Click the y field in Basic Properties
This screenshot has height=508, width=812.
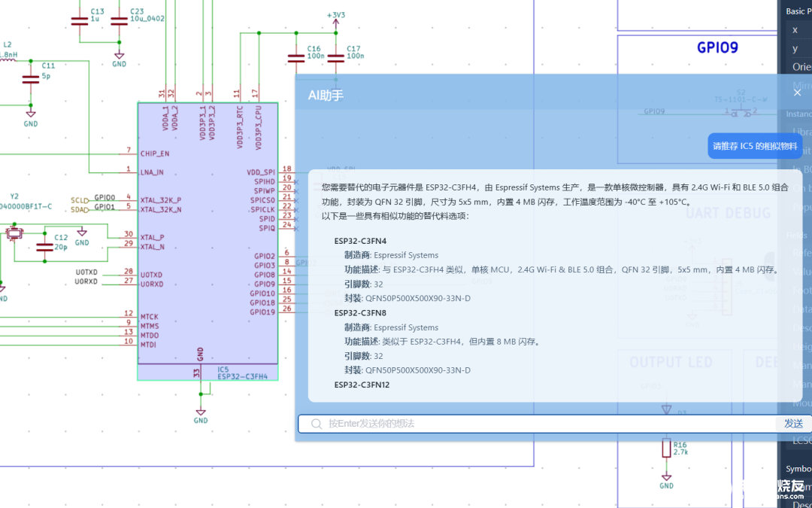point(799,48)
